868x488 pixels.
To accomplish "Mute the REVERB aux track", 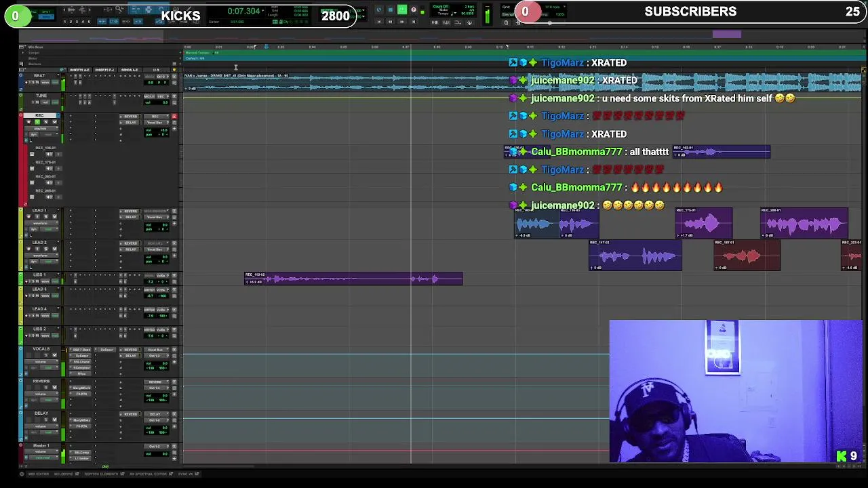I will [x=55, y=387].
